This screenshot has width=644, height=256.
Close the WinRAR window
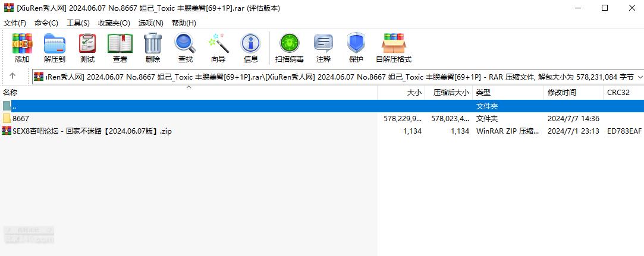pos(632,8)
